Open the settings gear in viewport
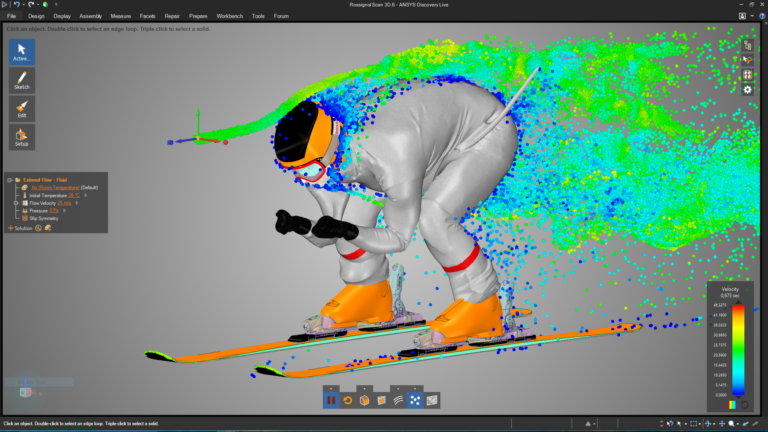The height and width of the screenshot is (432, 768). click(747, 90)
